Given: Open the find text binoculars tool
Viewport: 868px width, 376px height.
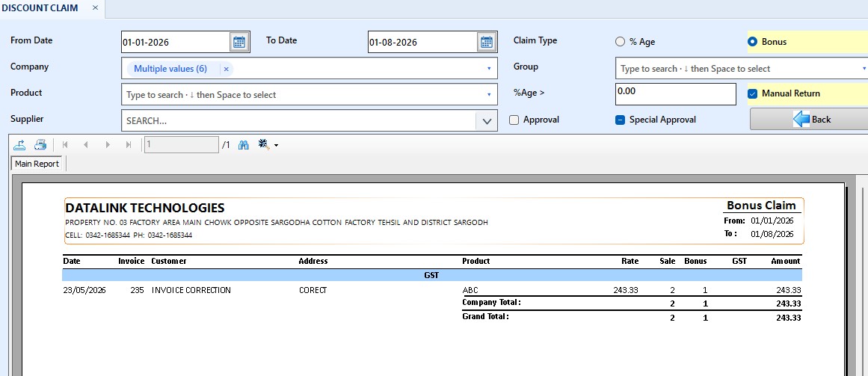Looking at the screenshot, I should 243,145.
